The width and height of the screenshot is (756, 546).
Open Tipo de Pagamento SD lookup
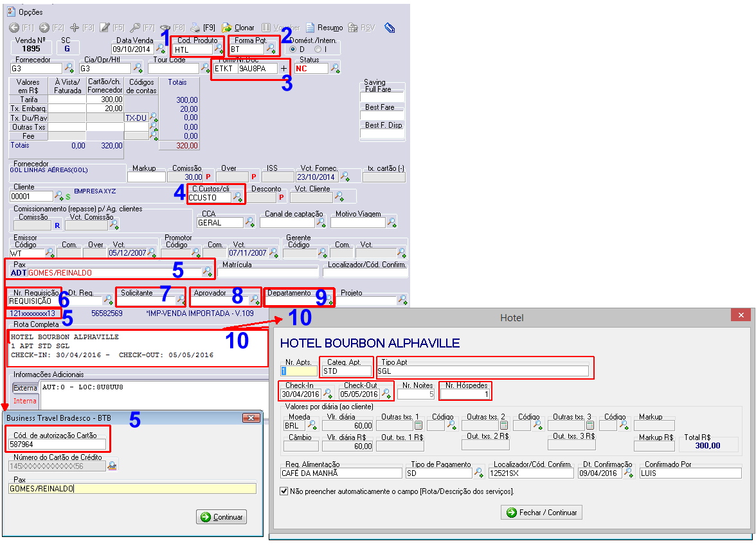479,473
